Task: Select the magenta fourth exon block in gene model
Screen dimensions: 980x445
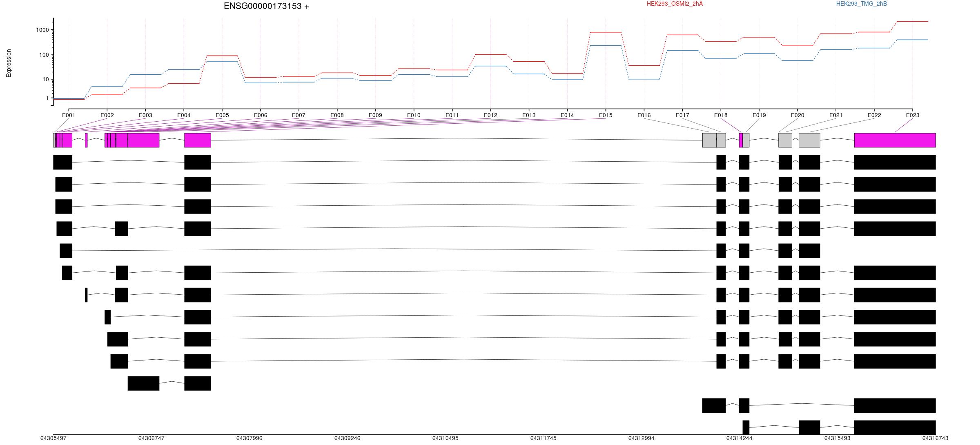Action: coord(198,140)
